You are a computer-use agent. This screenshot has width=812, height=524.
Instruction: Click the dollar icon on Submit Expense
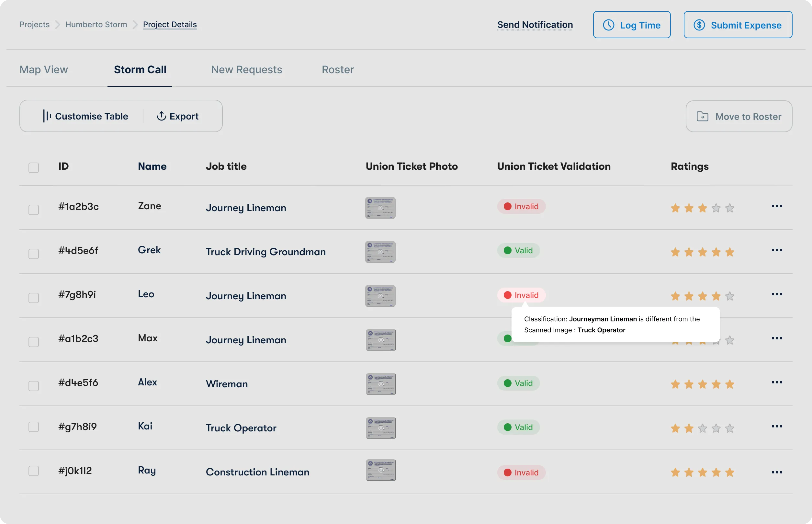tap(699, 25)
